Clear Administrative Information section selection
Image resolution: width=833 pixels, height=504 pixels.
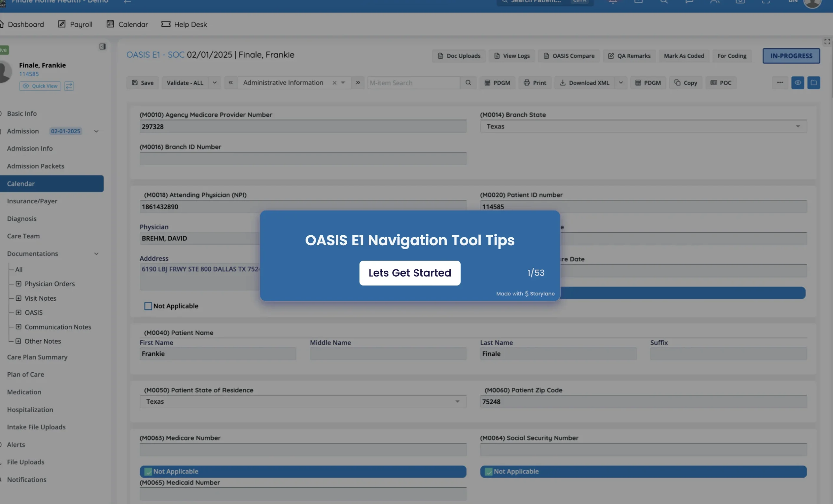pos(335,83)
